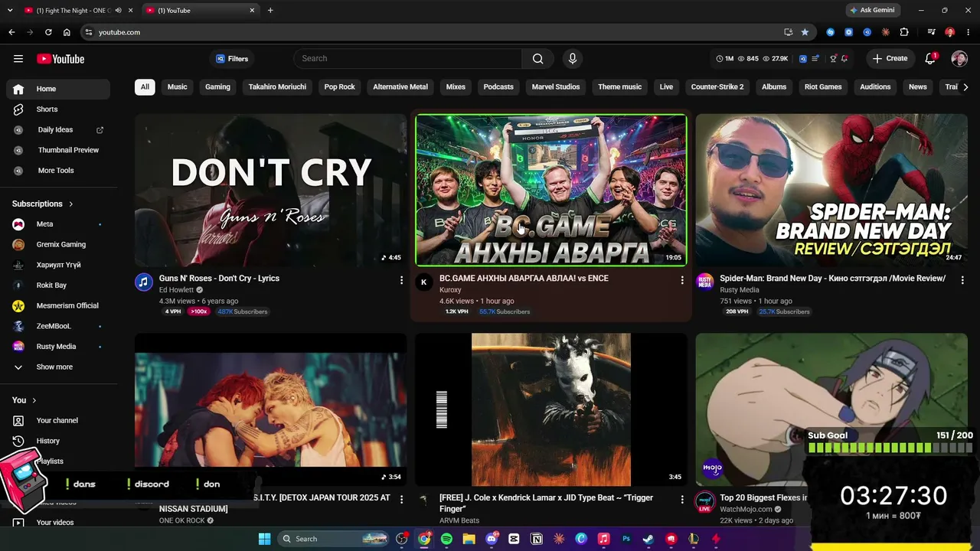Play the BC.GAME vs ENCE video thumbnail
Image resolution: width=980 pixels, height=551 pixels.
click(551, 190)
